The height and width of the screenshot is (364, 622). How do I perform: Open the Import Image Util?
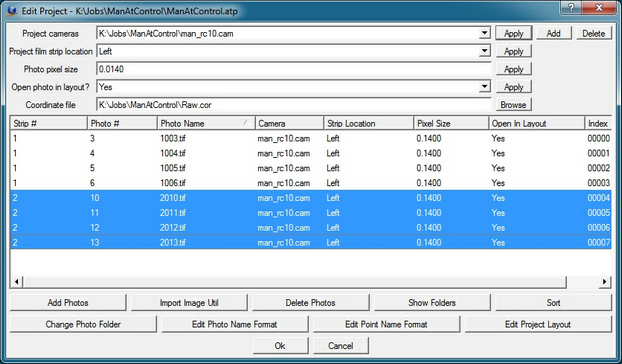[x=189, y=303]
